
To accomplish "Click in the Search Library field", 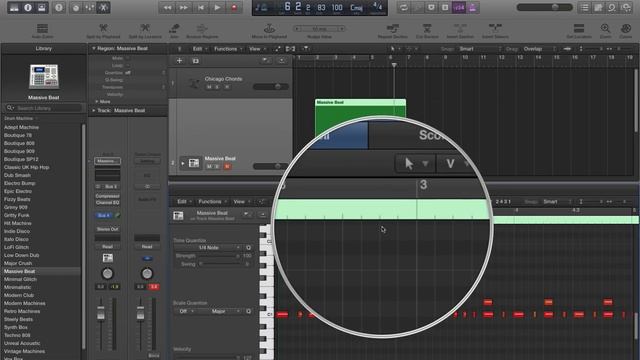I will tap(44, 108).
